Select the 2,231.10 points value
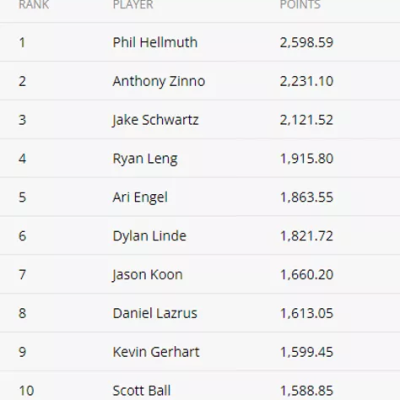 point(307,81)
